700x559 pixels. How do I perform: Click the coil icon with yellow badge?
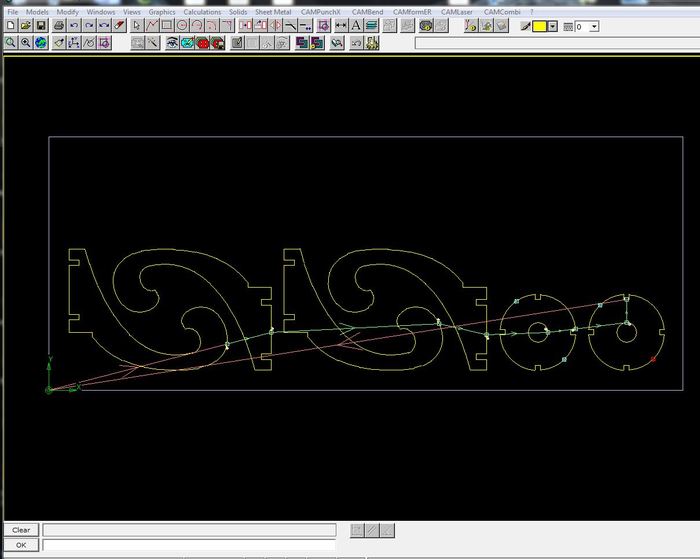(x=426, y=26)
